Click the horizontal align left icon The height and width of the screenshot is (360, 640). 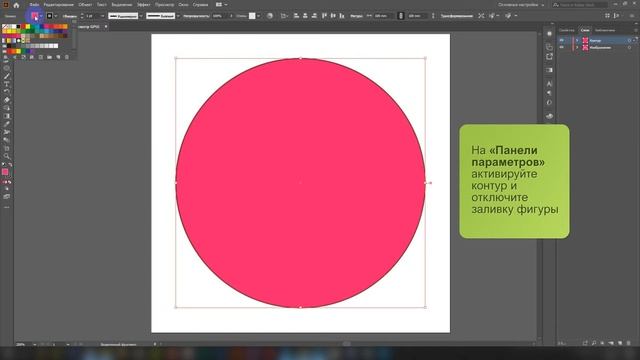click(296, 16)
